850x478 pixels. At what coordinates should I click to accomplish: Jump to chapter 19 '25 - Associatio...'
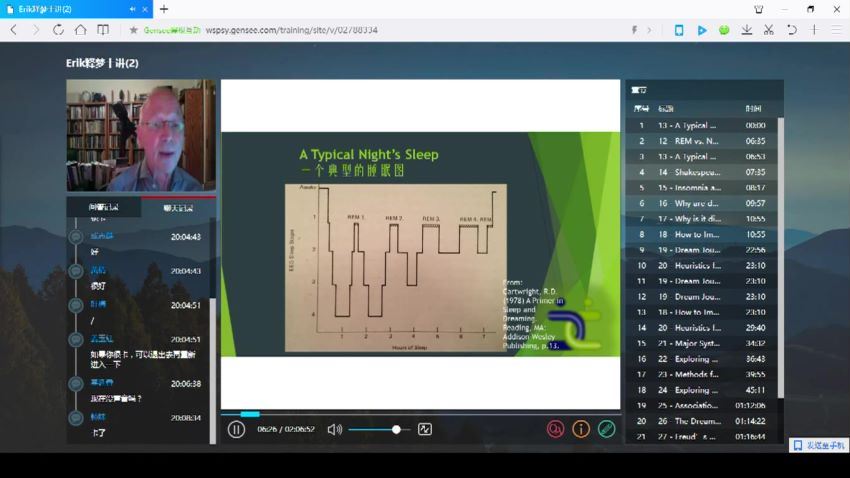pyautogui.click(x=701, y=406)
